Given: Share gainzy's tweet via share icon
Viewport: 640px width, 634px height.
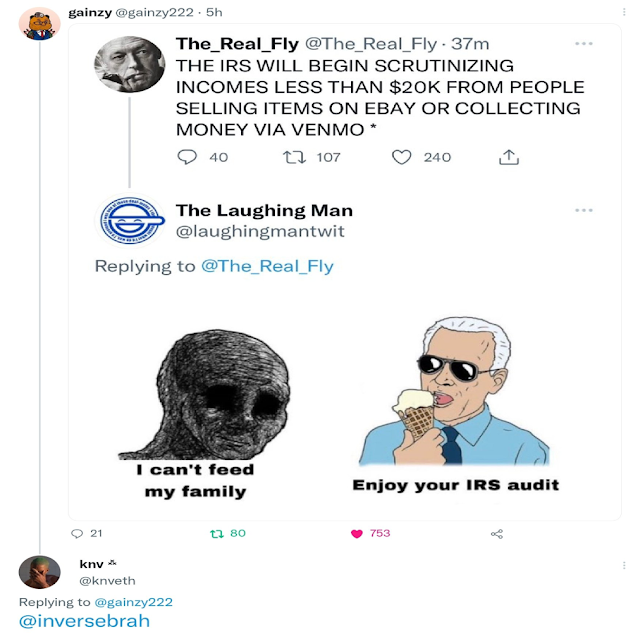Looking at the screenshot, I should click(497, 533).
